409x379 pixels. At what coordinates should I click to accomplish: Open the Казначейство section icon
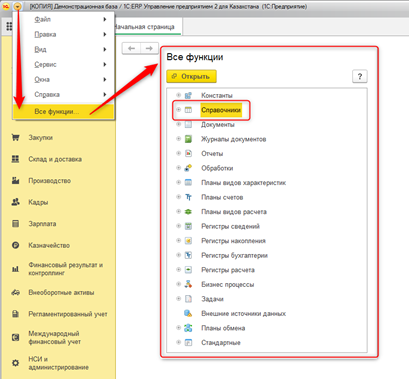pos(15,245)
